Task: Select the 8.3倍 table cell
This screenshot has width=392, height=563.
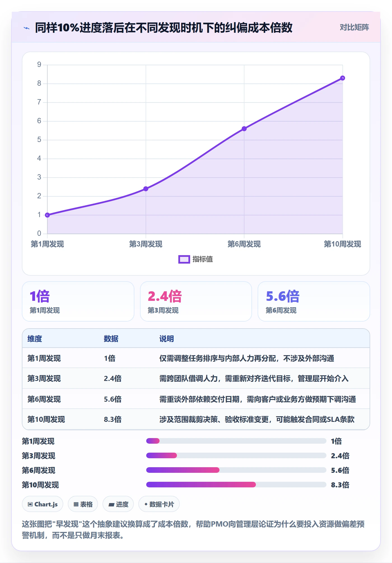Action: click(113, 419)
